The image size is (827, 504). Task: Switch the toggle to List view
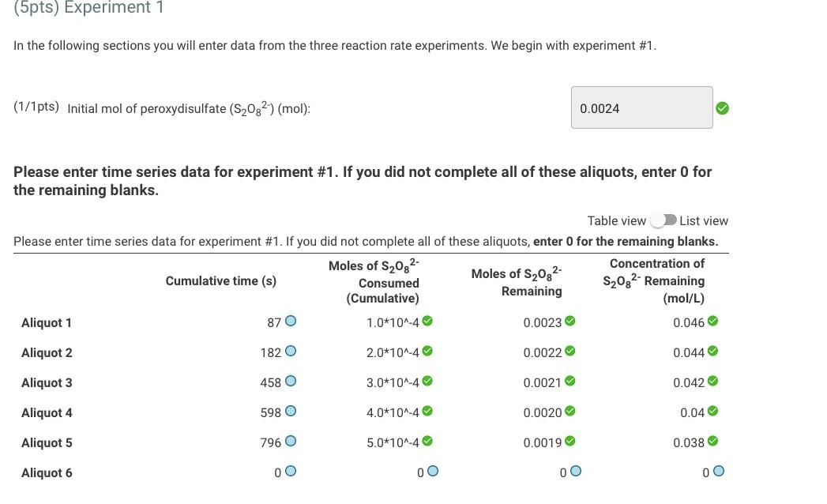pyautogui.click(x=663, y=220)
